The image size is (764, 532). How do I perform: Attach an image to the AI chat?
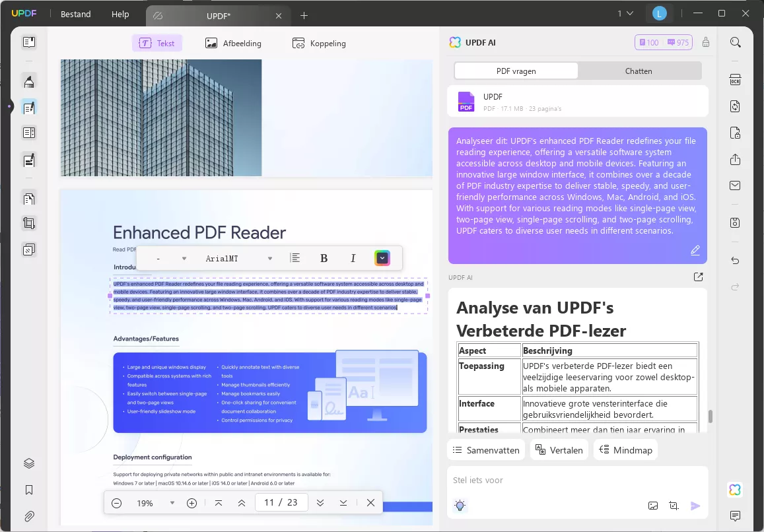pos(653,506)
